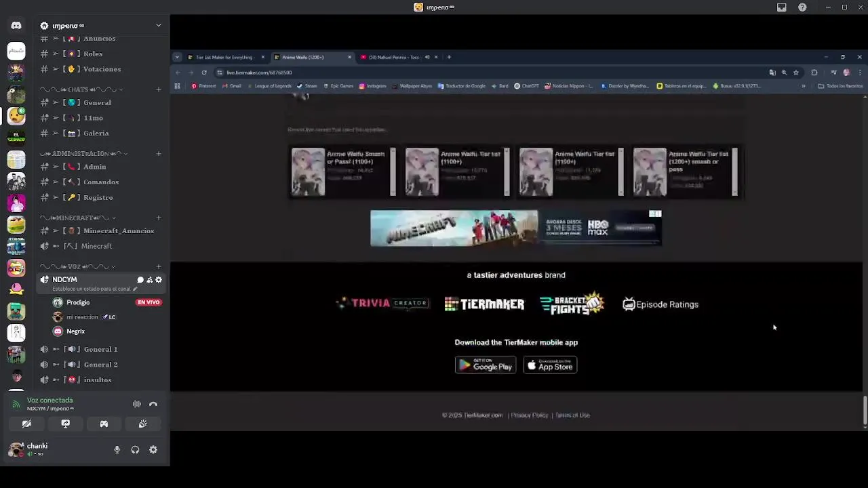Open the General text channel
Screen dimensions: 868x488
coord(102,102)
